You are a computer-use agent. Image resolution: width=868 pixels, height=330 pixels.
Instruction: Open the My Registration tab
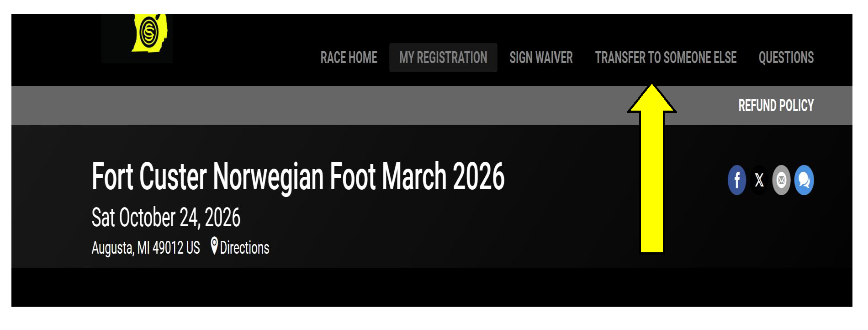pyautogui.click(x=443, y=58)
